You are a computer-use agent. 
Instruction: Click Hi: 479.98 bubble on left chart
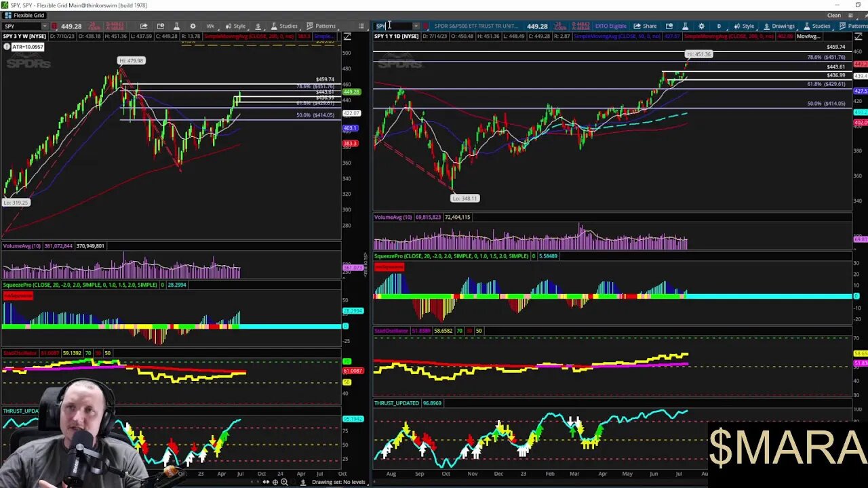(131, 60)
